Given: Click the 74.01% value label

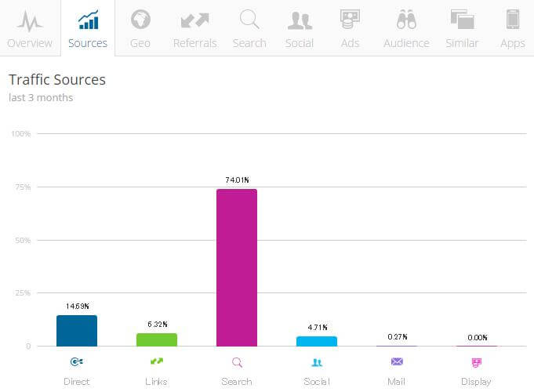Looking at the screenshot, I should 237,180.
